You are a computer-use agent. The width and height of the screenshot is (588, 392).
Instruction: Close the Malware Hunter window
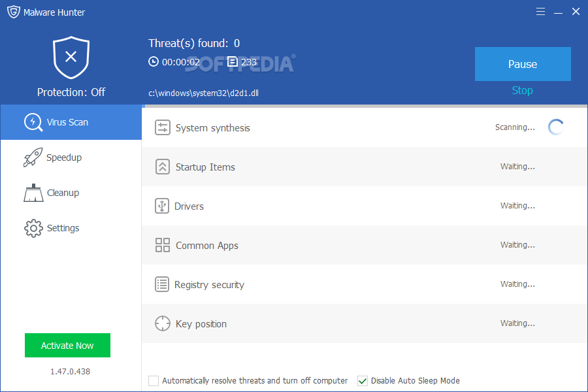point(576,12)
